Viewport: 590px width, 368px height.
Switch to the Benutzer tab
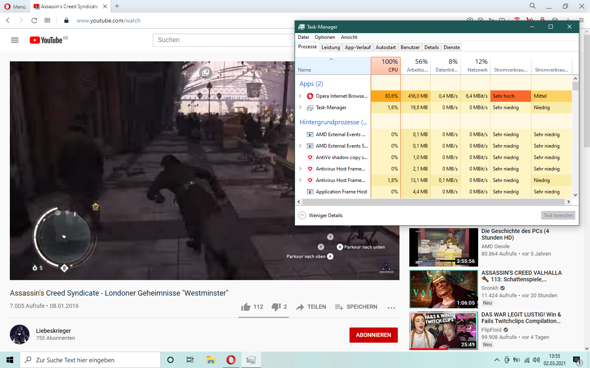coord(410,47)
